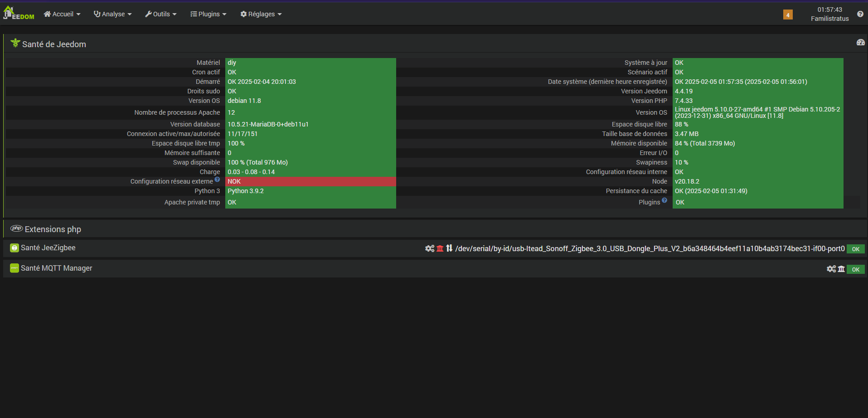
Task: Click the OK status badge for MQTT Manager
Action: [x=856, y=269]
